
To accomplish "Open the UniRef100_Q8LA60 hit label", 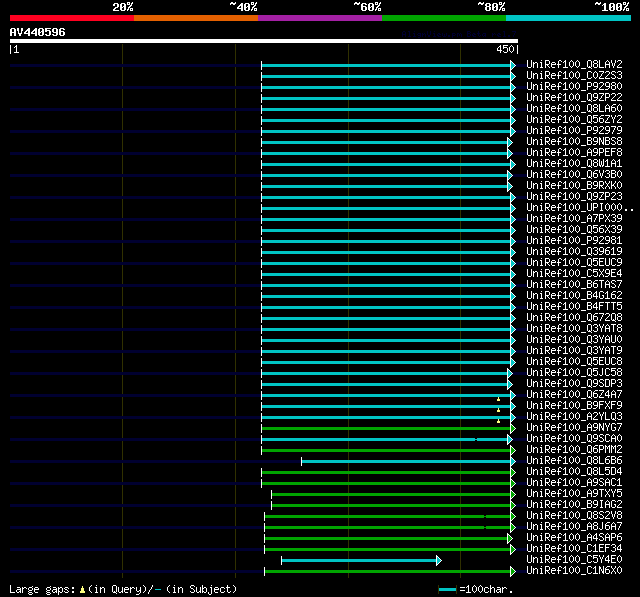I will click(574, 109).
